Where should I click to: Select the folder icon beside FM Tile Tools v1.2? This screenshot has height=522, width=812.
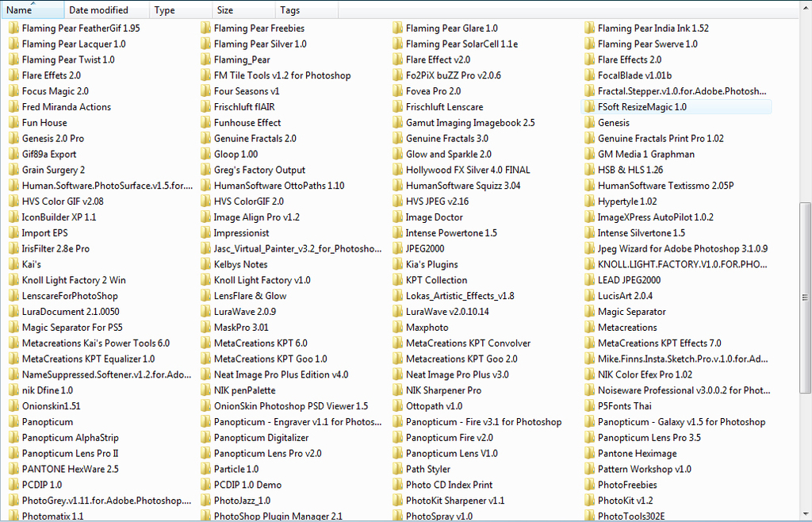pos(206,75)
